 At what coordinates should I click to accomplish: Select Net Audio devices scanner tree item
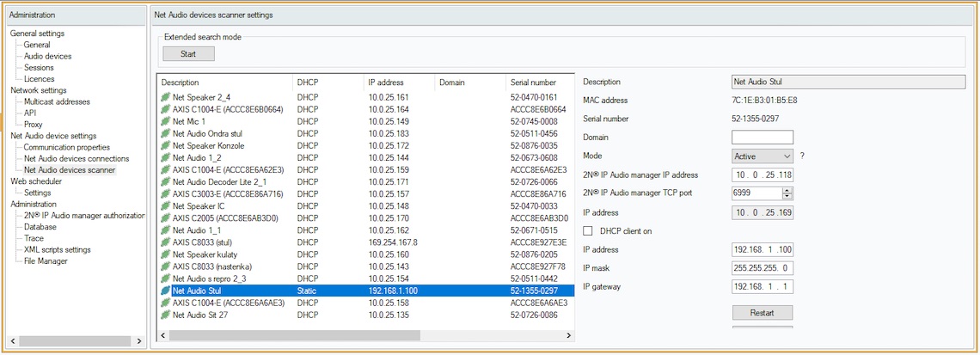pyautogui.click(x=70, y=170)
